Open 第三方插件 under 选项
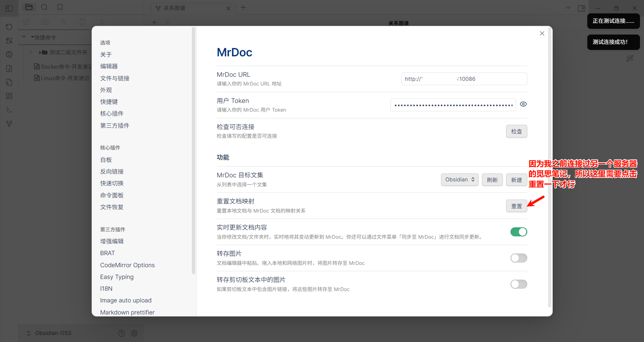Image resolution: width=644 pixels, height=342 pixels. [115, 126]
